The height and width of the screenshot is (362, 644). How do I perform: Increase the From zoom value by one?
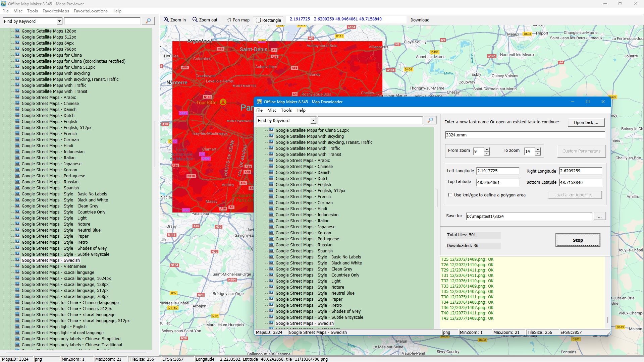pos(487,149)
